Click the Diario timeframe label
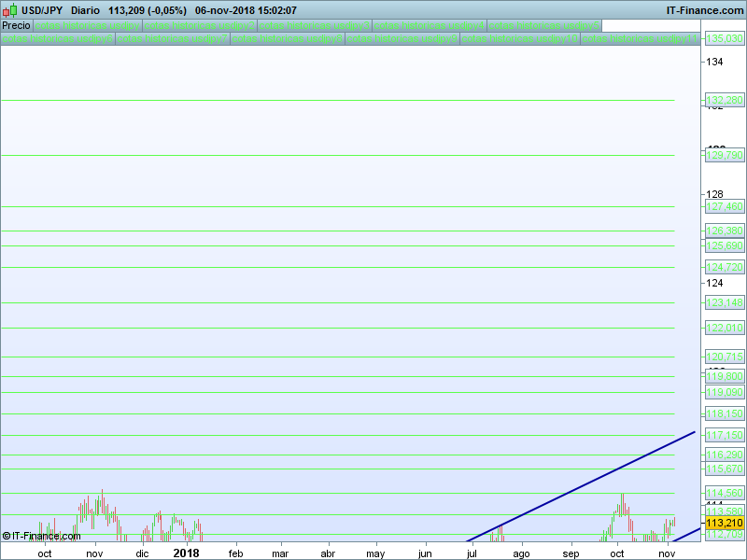The image size is (747, 560). [x=85, y=10]
